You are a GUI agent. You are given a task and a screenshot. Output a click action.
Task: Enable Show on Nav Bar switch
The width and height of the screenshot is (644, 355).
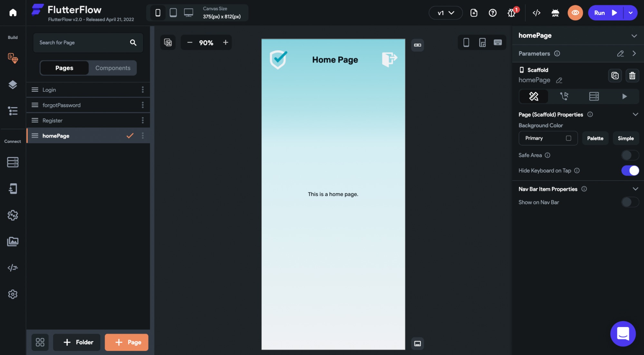[630, 202]
